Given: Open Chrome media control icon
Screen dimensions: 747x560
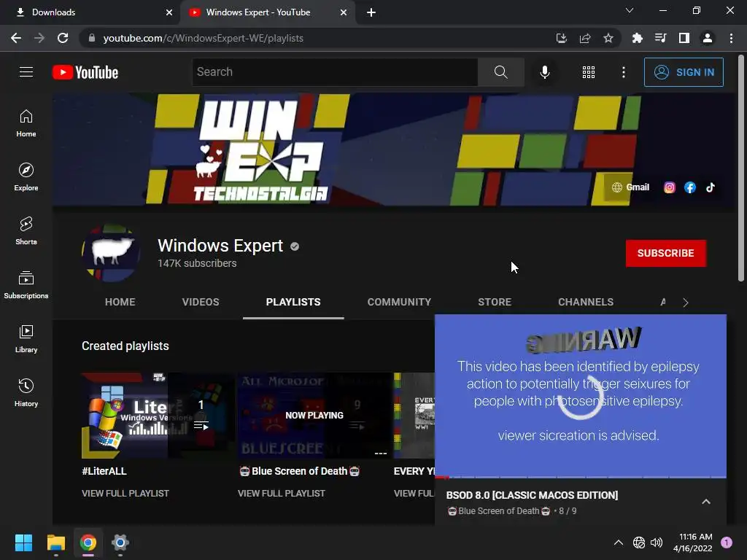Looking at the screenshot, I should tap(660, 38).
